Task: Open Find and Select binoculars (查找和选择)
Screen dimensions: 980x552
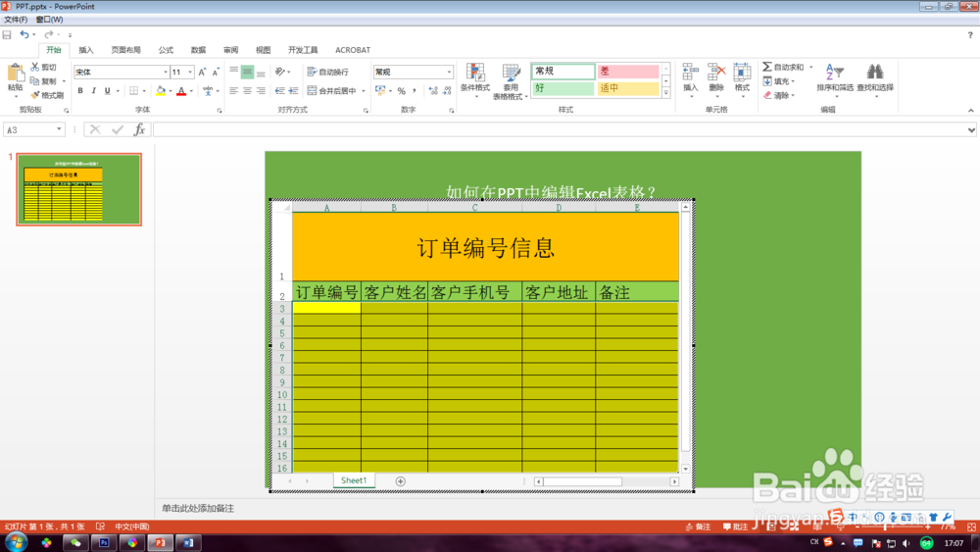Action: coord(875,78)
